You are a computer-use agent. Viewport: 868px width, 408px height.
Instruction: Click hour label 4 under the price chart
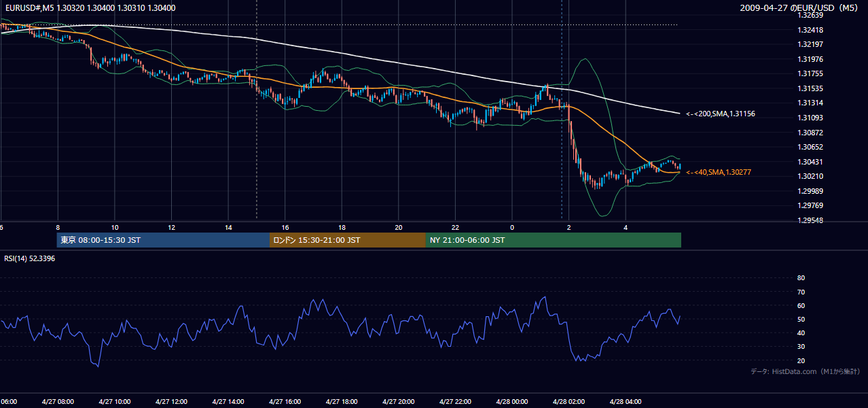coord(626,228)
